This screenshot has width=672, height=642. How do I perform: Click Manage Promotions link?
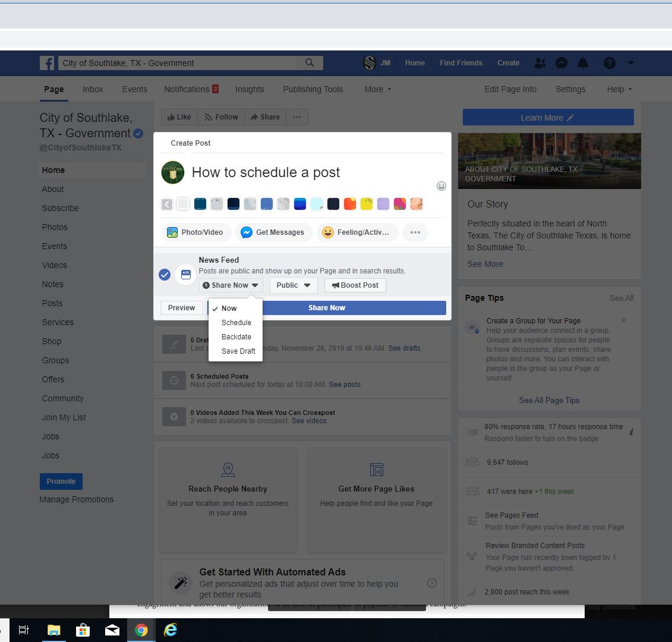[x=77, y=499]
